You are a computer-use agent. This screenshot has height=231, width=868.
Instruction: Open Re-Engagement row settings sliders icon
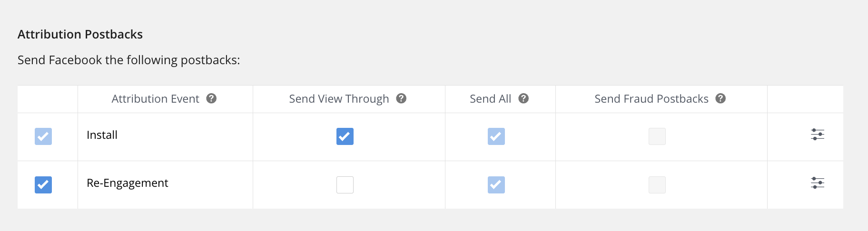(x=818, y=183)
